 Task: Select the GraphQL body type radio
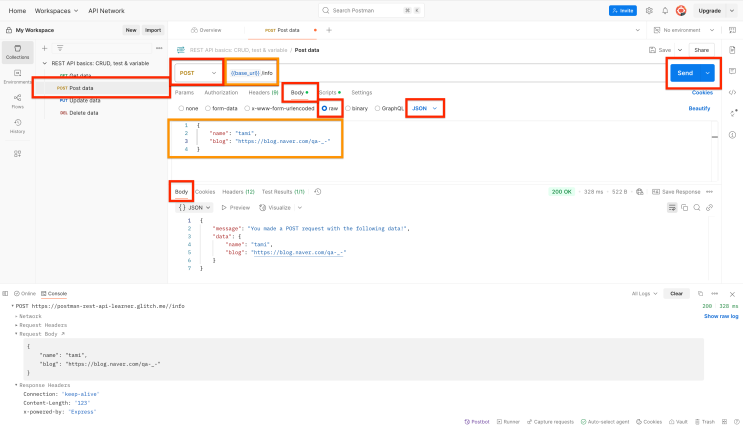tap(377, 108)
